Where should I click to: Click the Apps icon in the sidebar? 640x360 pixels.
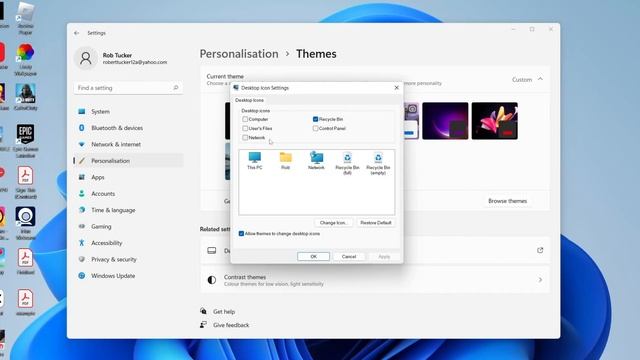click(x=82, y=177)
